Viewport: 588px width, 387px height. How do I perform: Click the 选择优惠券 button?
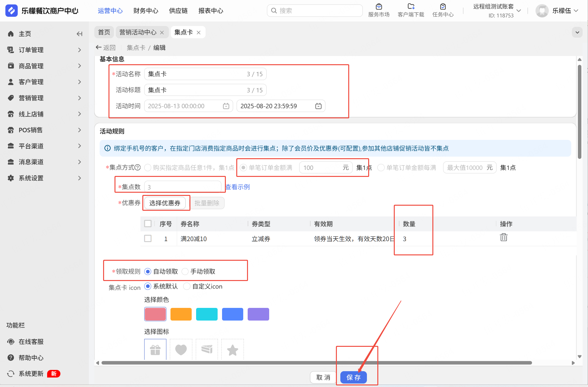click(165, 203)
